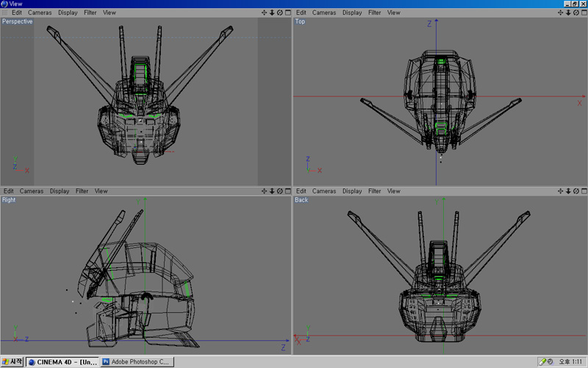Click the View window title icon
The height and width of the screenshot is (368, 588).
point(4,4)
